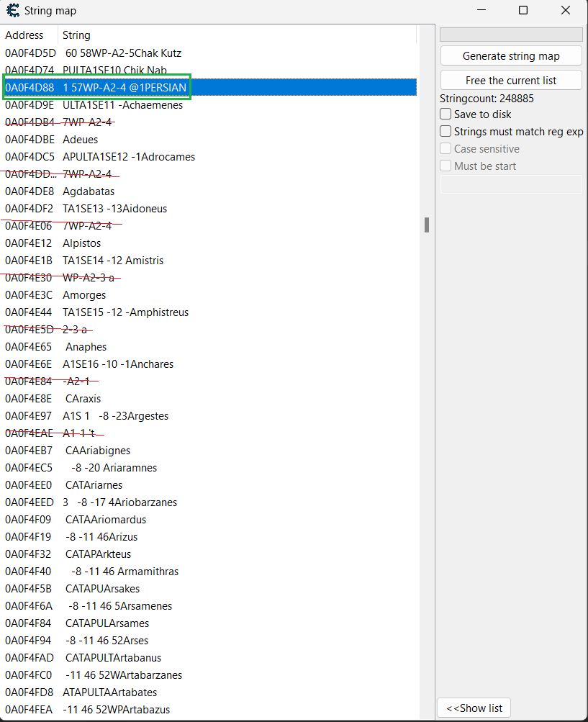This screenshot has width=588, height=722.
Task: Click the string list scrollbar thumb
Action: (427, 225)
